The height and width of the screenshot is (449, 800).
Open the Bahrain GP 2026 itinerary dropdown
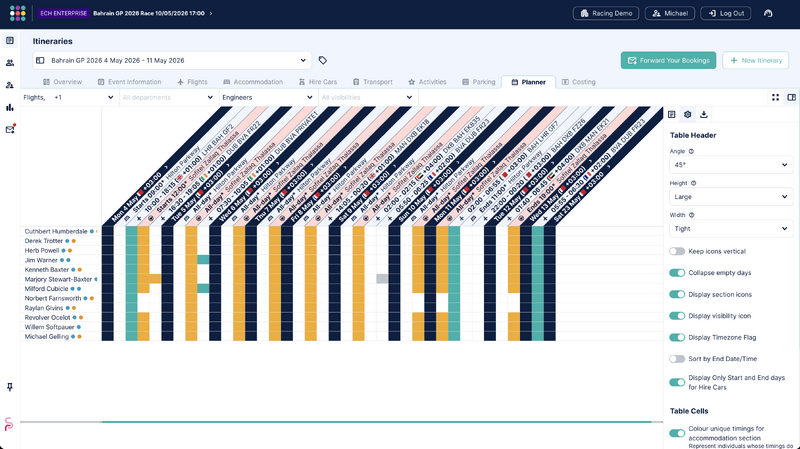click(x=172, y=60)
